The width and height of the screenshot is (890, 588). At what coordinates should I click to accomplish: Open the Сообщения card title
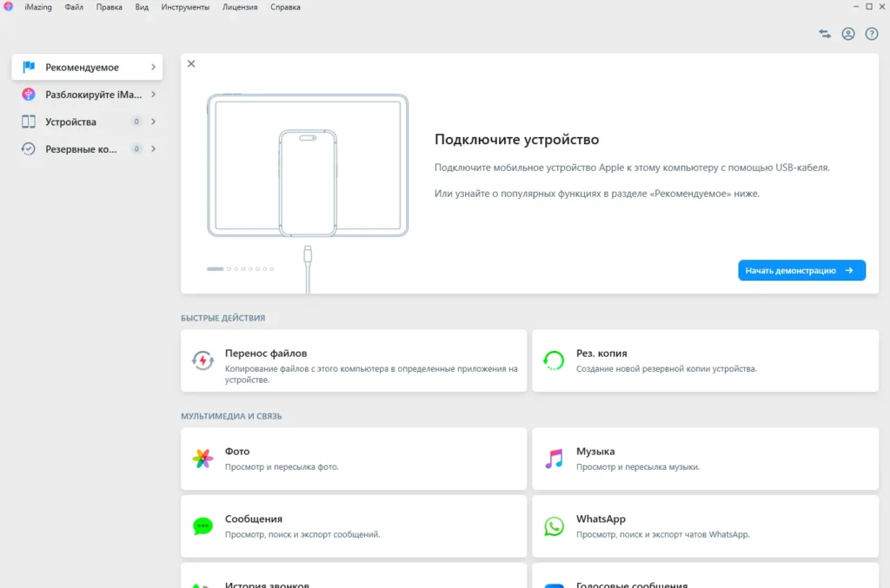[253, 519]
